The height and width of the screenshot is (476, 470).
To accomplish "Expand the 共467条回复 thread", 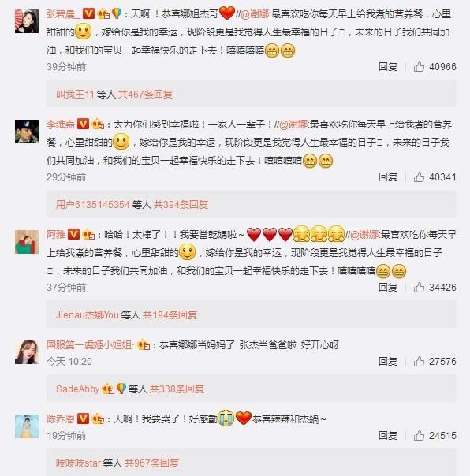I will pyautogui.click(x=145, y=94).
